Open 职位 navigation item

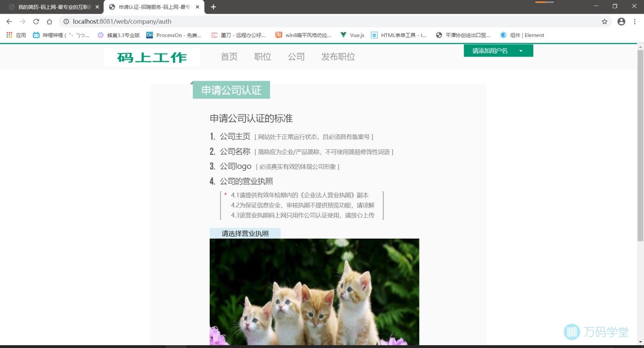(262, 57)
